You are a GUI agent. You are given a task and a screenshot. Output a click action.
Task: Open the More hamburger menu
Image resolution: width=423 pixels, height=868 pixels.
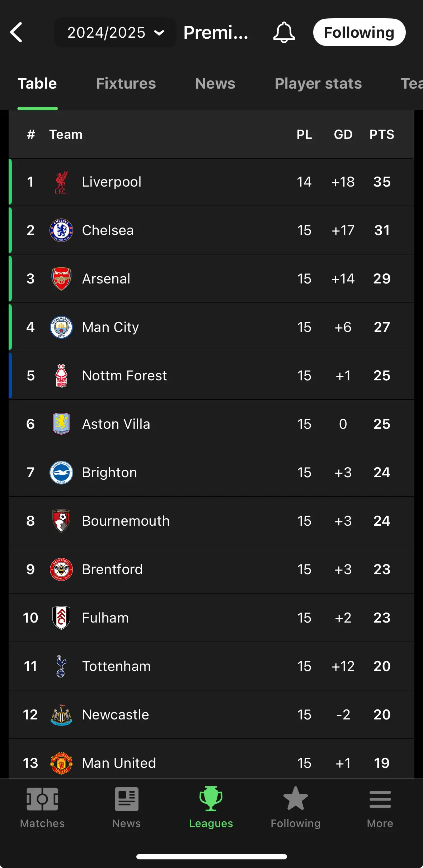point(380,799)
